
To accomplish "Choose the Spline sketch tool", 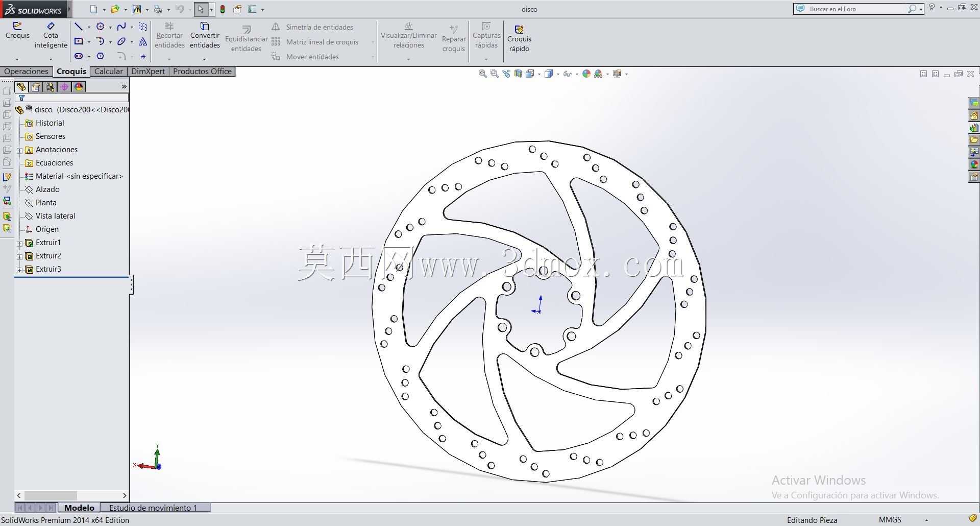I will [121, 27].
